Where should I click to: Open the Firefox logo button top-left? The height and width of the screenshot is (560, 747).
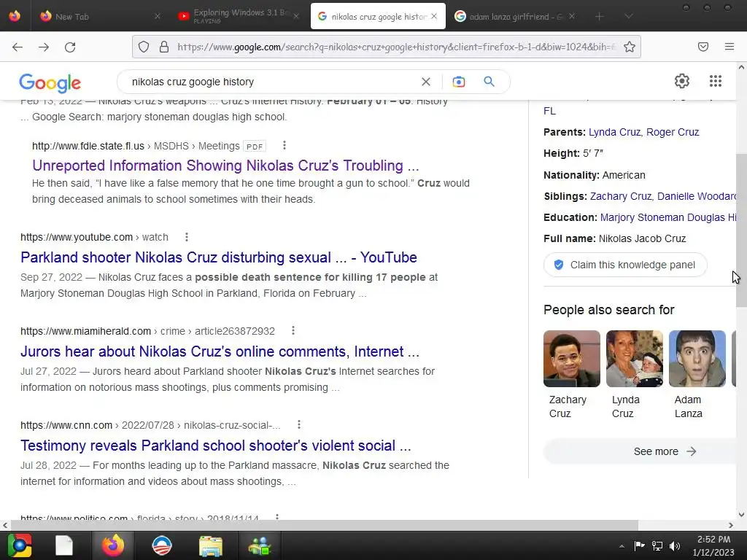15,16
